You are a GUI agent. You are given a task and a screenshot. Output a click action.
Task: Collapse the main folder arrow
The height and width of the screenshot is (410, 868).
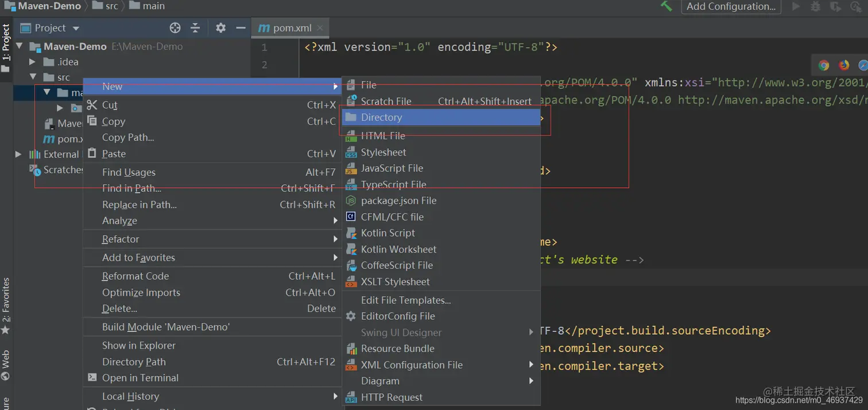pyautogui.click(x=46, y=92)
